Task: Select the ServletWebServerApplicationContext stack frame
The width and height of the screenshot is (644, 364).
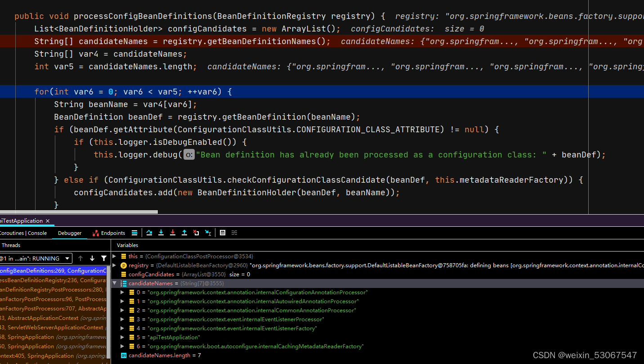Action: coord(53,328)
